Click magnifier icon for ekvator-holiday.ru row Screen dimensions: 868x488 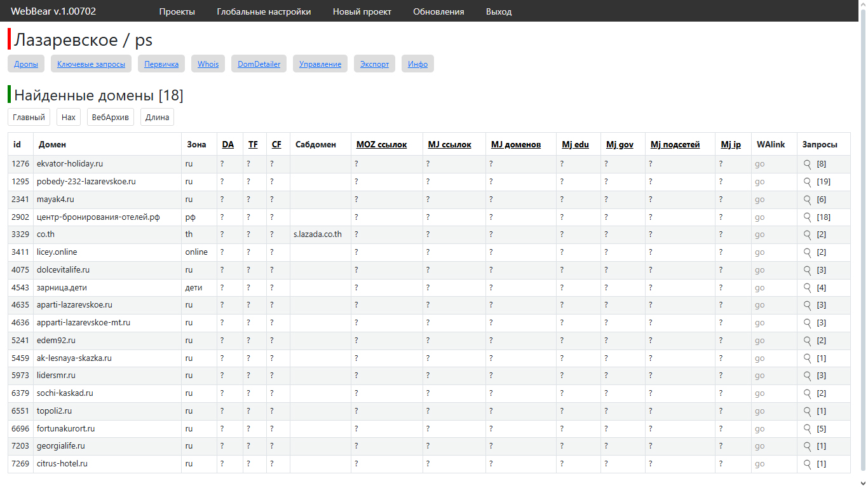808,164
